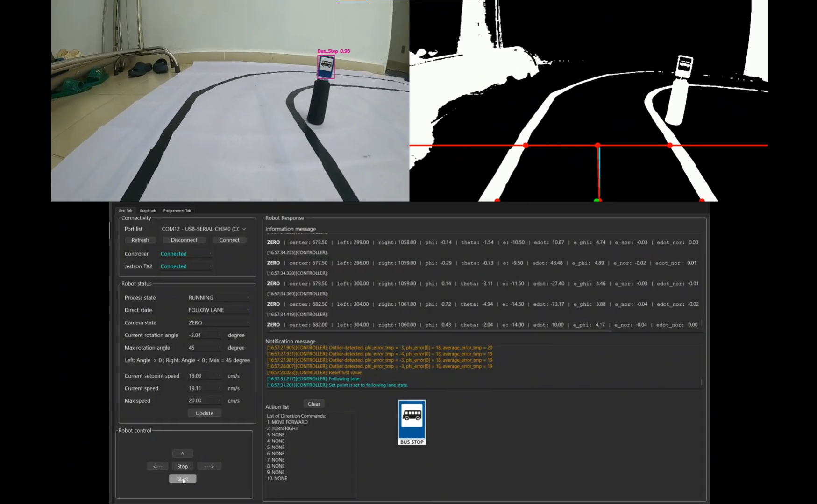Click the Disconnect button
817x504 pixels.
[184, 240]
